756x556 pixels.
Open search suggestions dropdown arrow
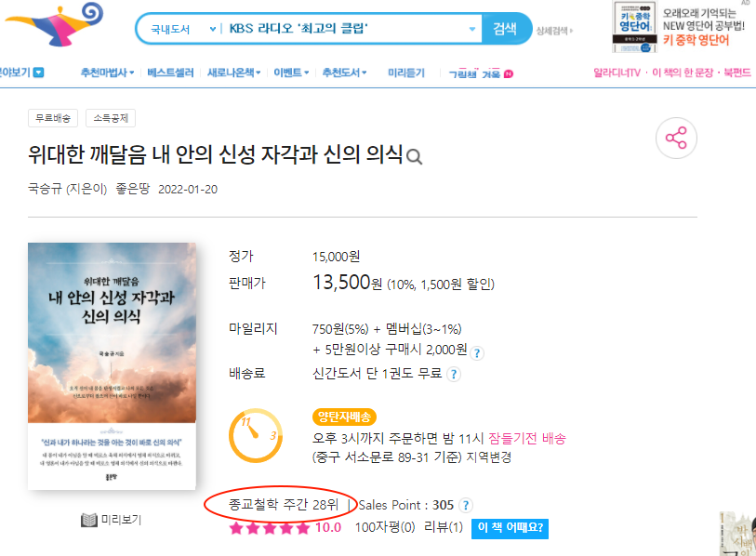472,29
